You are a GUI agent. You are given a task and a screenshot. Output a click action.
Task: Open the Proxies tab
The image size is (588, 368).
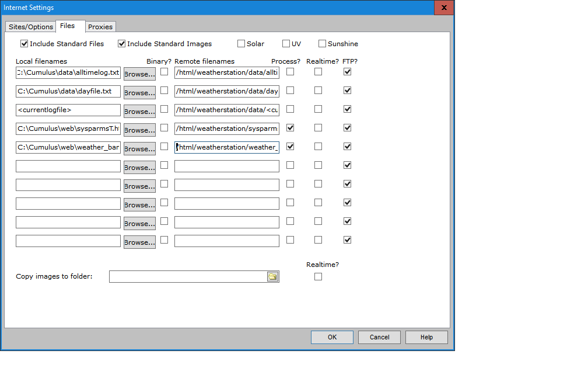tap(101, 27)
